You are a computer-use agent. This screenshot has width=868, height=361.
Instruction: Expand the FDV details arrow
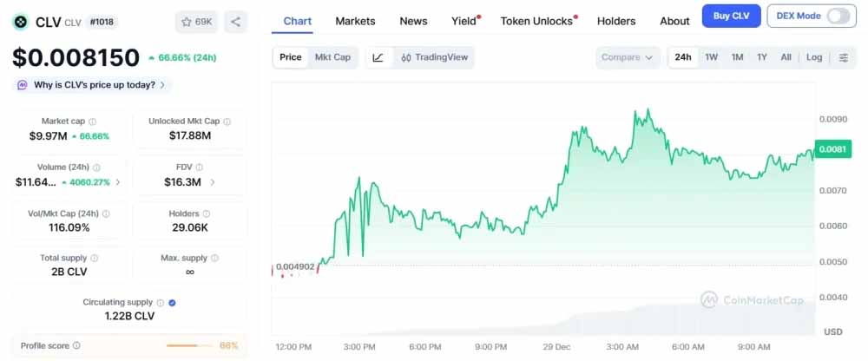213,182
